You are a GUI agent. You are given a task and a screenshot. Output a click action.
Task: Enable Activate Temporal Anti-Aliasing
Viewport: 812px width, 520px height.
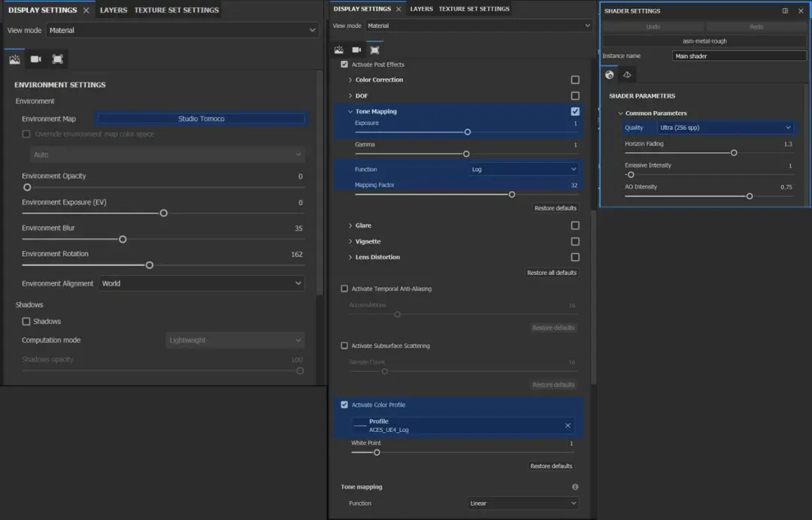coord(344,289)
